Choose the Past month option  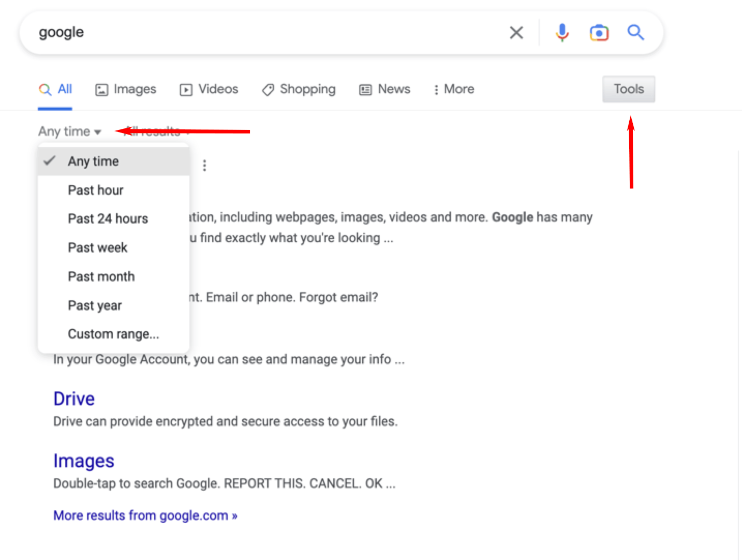[101, 276]
